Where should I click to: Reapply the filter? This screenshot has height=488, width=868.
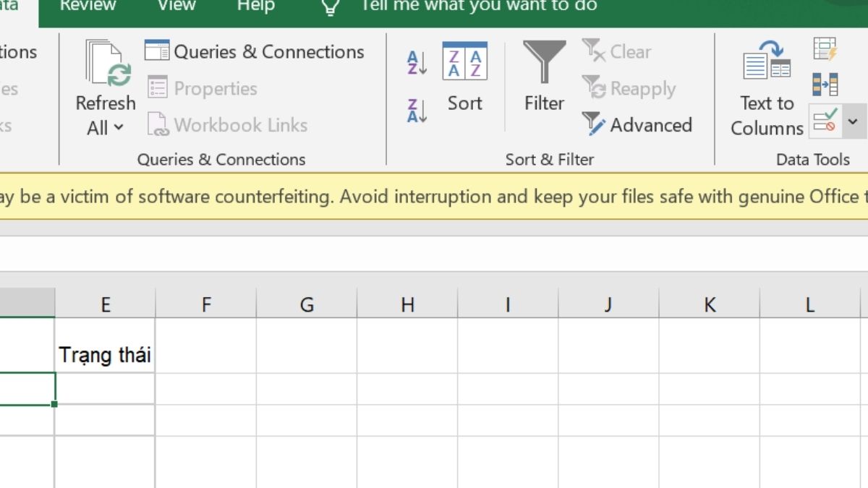coord(629,88)
